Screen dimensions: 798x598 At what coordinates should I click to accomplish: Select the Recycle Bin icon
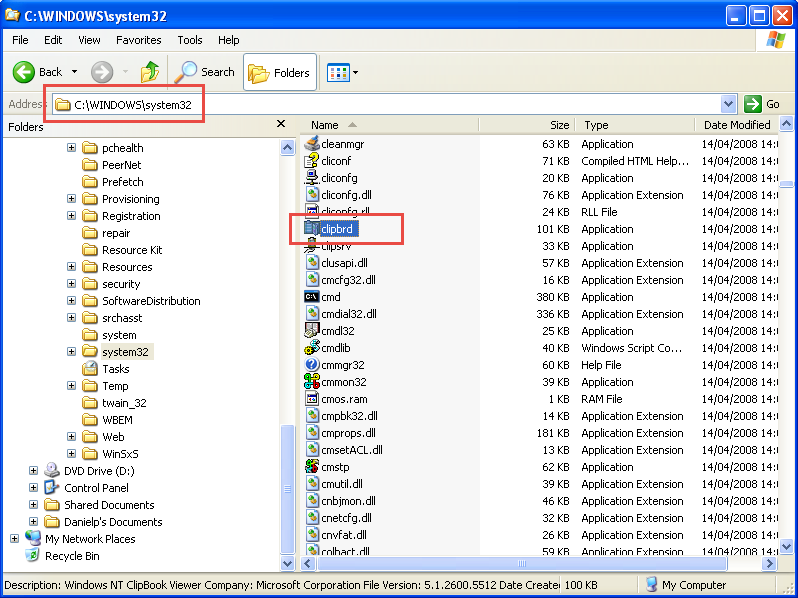[33, 555]
